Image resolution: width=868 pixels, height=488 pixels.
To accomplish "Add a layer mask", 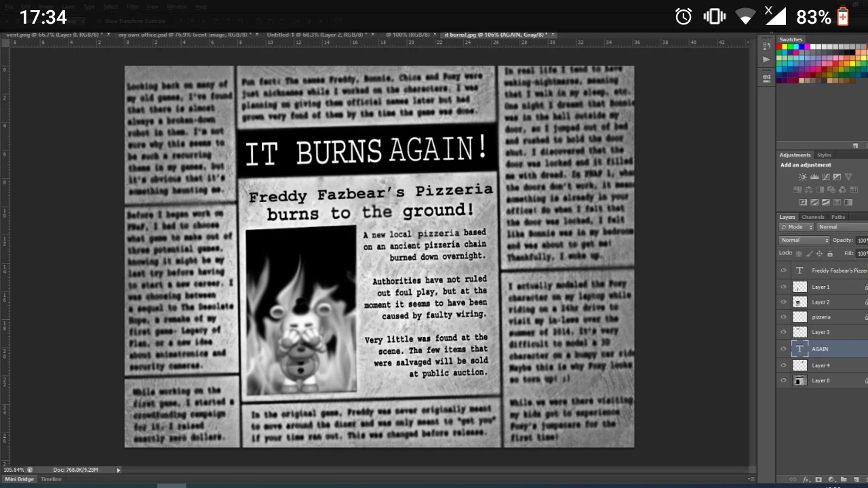I will click(x=818, y=479).
